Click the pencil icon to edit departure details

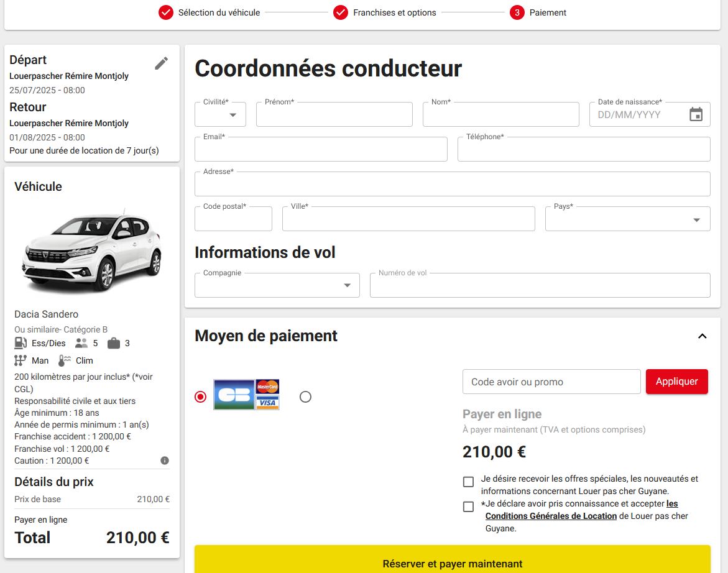pos(161,63)
